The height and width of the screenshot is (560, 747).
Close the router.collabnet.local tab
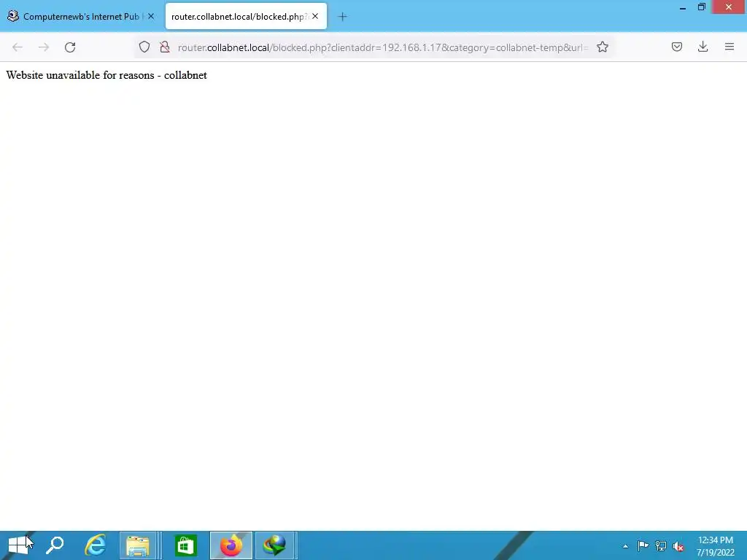[x=315, y=16]
